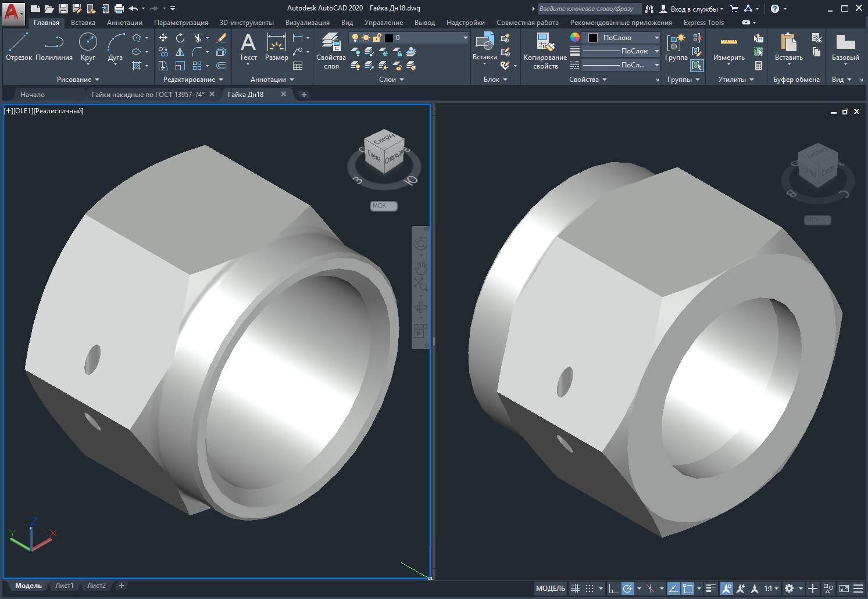Click the МСК coordinate system button
Image resolution: width=868 pixels, height=599 pixels.
pyautogui.click(x=384, y=206)
